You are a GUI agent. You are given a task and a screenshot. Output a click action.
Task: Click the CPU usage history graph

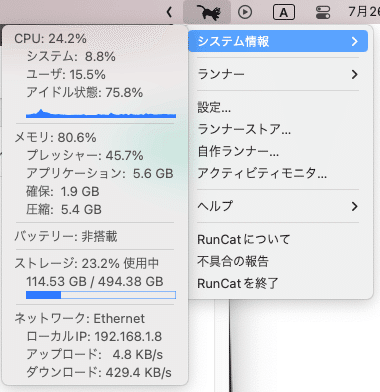101,113
